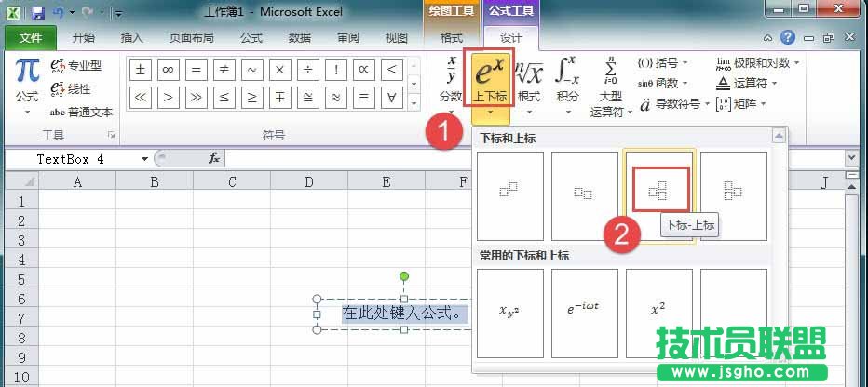Switch to Format (格式) tab
The image size is (868, 387).
click(x=451, y=37)
